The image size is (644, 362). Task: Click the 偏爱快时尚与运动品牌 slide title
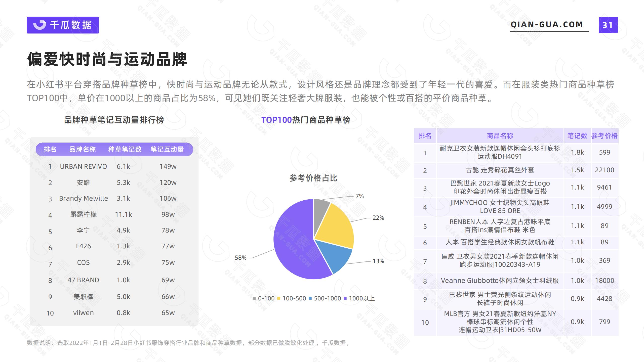[107, 60]
